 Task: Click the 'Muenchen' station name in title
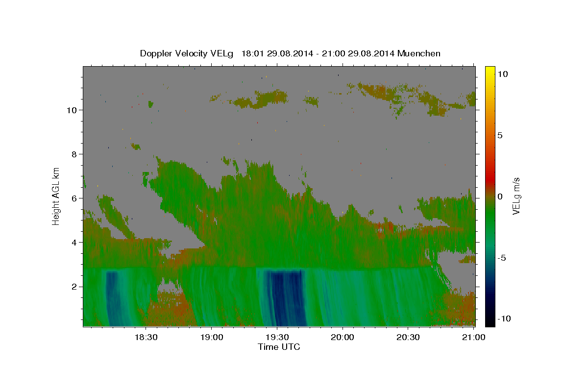pyautogui.click(x=419, y=53)
